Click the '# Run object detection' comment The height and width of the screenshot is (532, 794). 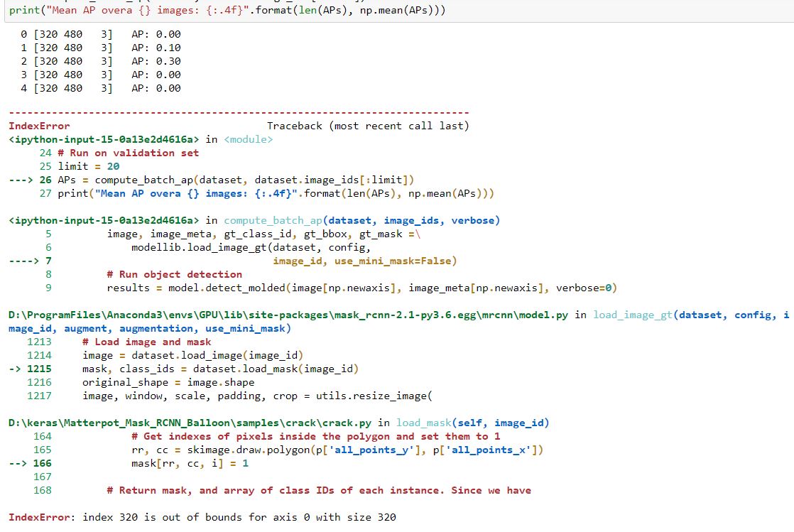tap(174, 275)
